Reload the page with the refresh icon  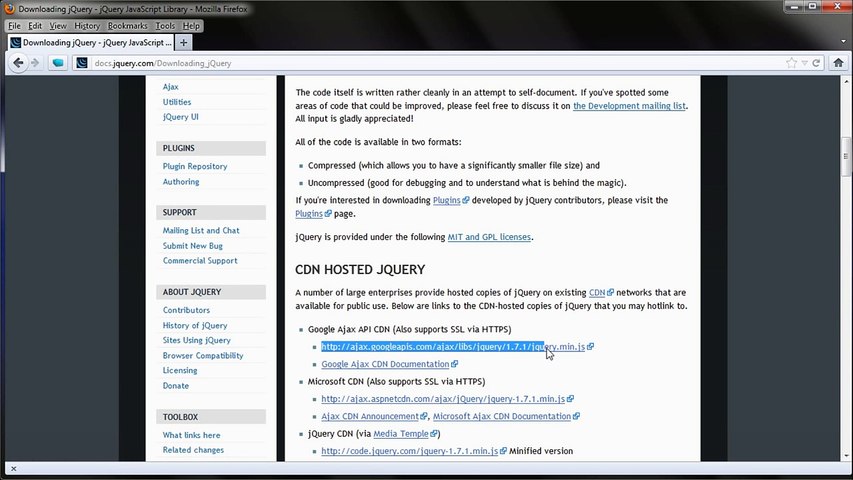tap(816, 63)
